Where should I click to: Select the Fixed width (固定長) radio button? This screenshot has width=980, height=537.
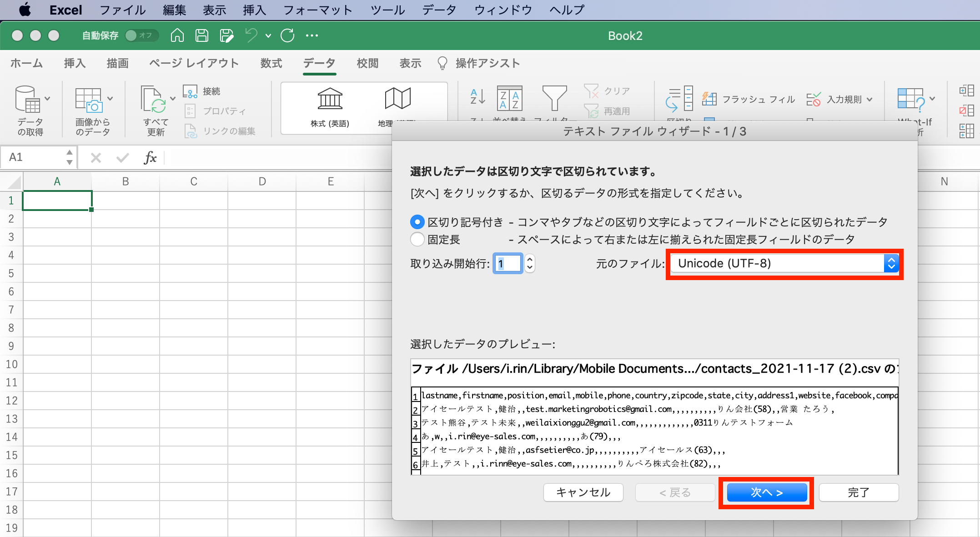(x=417, y=239)
